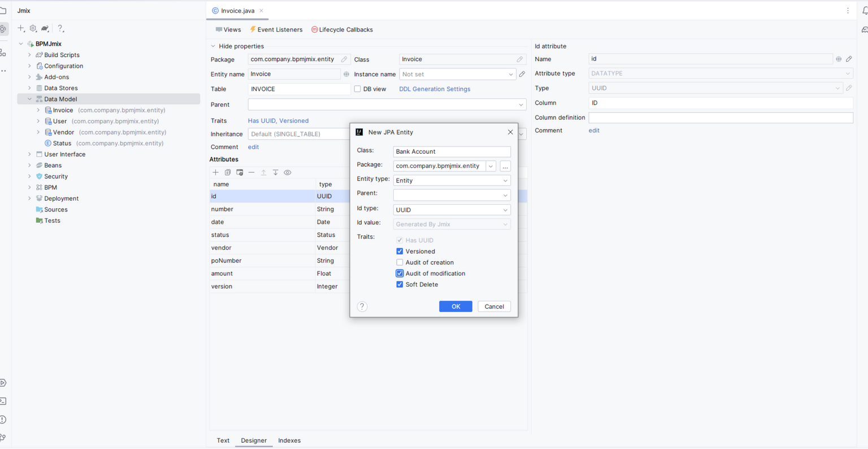Switch to the Indexes tab
The height and width of the screenshot is (449, 868).
coord(289,441)
